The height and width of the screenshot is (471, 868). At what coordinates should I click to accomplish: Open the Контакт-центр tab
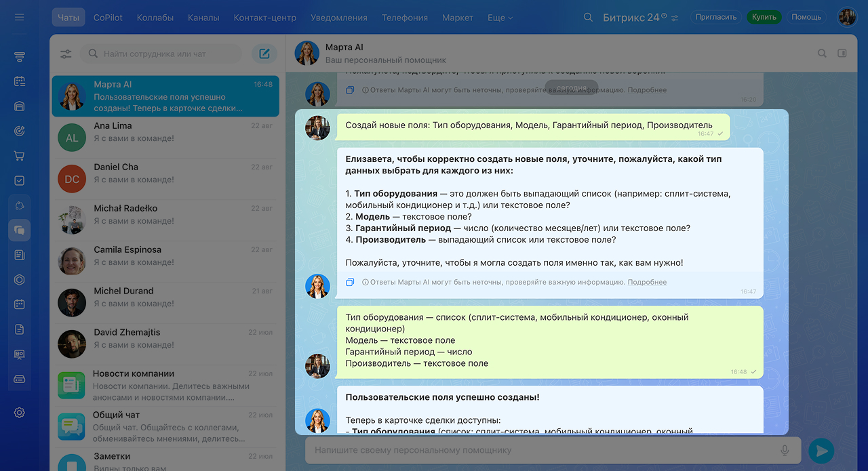264,18
